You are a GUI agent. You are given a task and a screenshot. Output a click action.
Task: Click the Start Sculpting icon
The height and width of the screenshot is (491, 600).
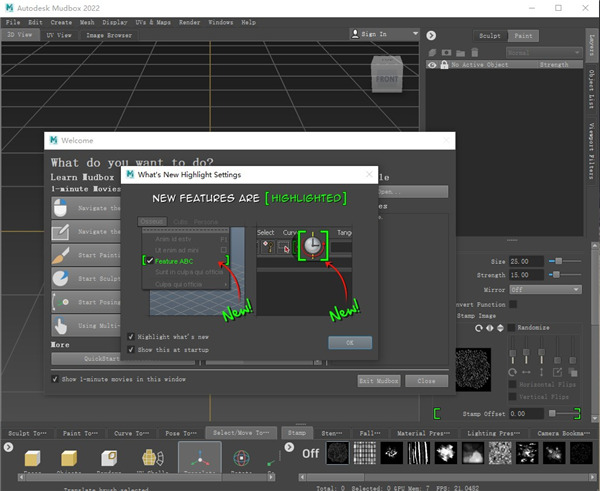click(x=62, y=277)
